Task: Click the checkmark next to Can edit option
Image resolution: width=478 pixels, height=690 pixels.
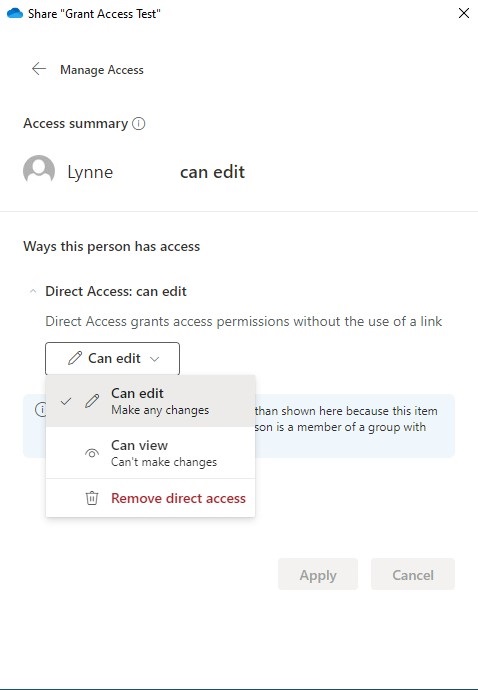Action: [x=66, y=401]
